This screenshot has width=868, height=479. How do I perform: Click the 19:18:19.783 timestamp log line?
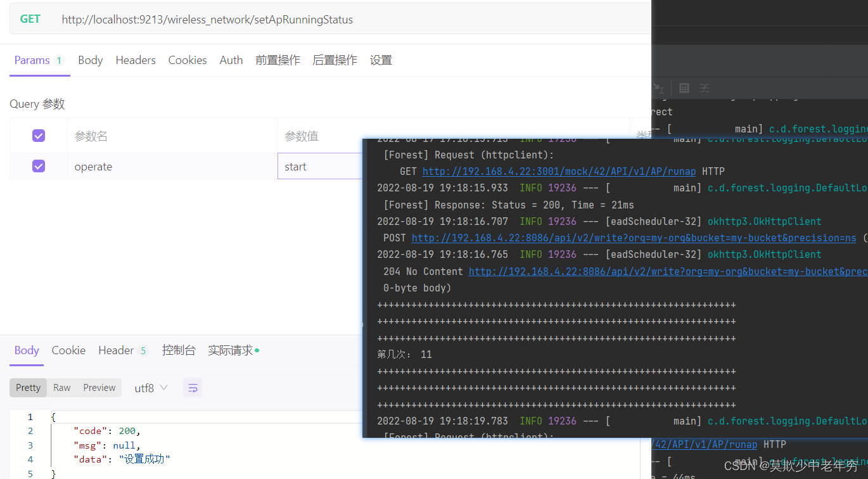tap(622, 421)
